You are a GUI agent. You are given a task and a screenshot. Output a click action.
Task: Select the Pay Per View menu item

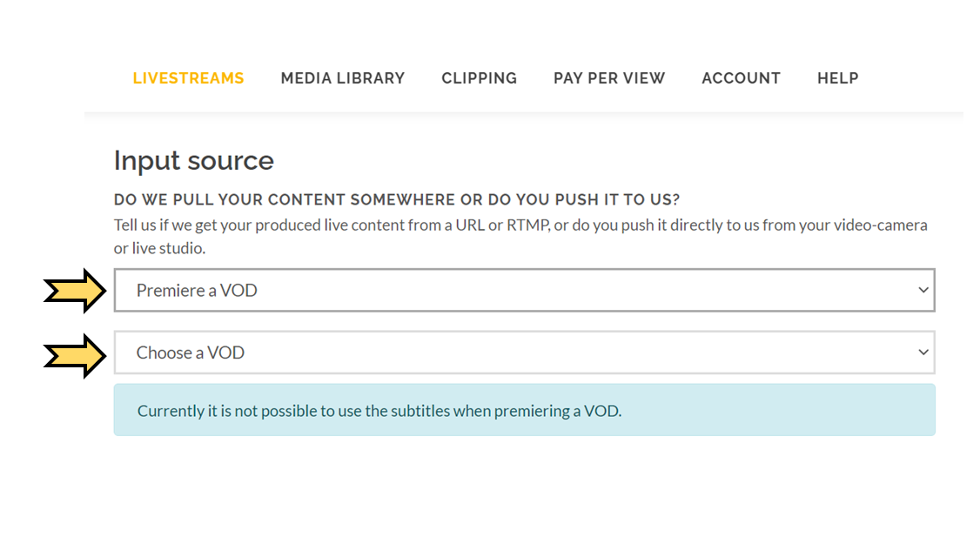(609, 78)
